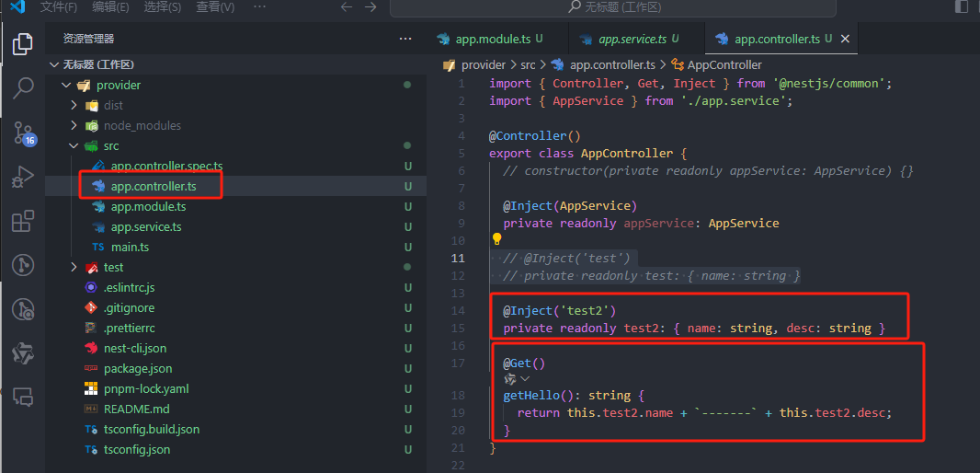Click line number 11 in the gutter
Image resolution: width=980 pixels, height=473 pixels.
458,258
